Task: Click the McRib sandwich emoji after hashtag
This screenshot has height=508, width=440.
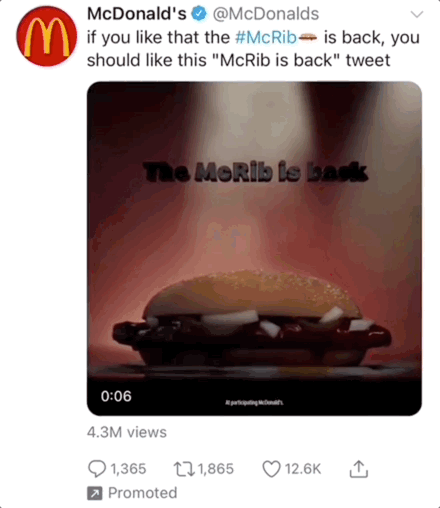Action: 307,38
